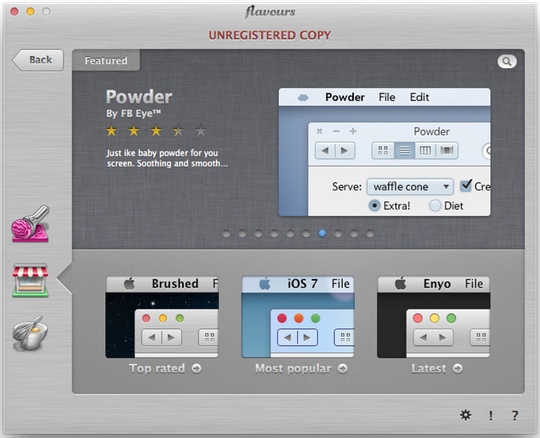540x438 pixels.
Task: Click the Apple logo on the Brushed thumbnail
Action: click(129, 284)
